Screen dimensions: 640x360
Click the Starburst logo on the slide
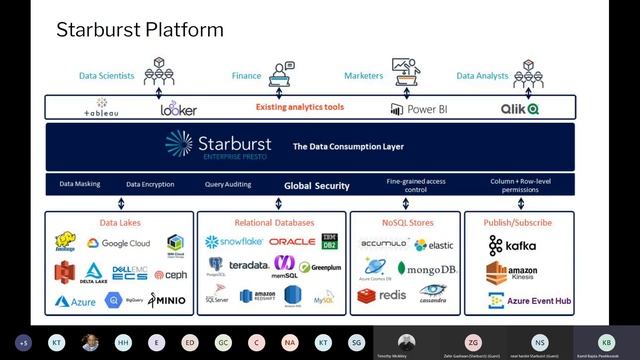(218, 145)
